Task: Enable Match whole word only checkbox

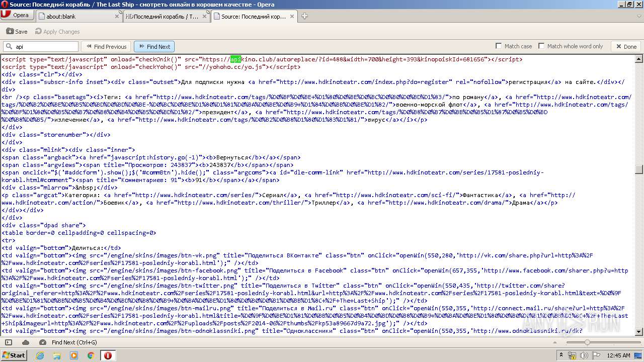Action: tap(541, 46)
